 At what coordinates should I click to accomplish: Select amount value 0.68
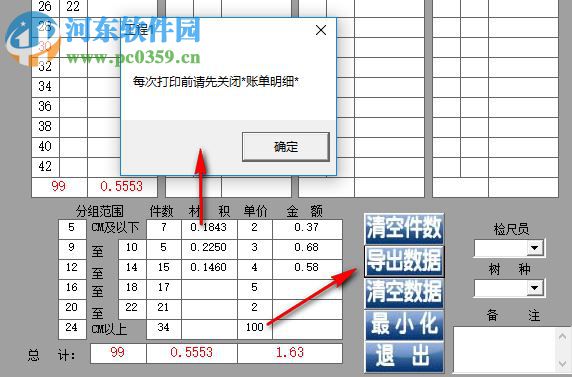coord(307,249)
